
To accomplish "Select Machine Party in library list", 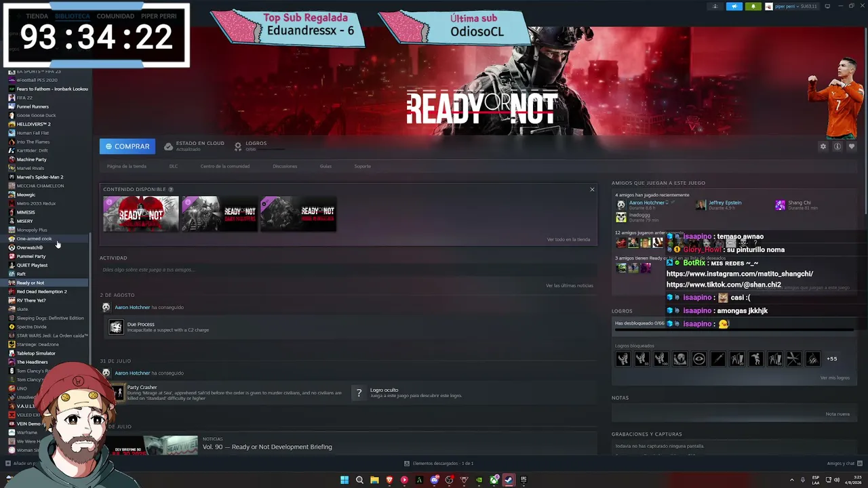I will pos(45,159).
